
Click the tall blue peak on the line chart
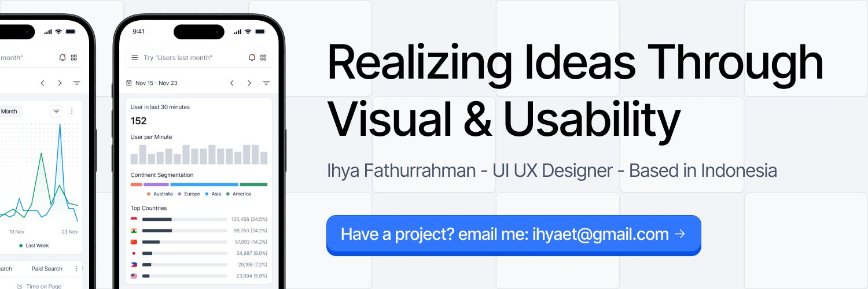point(60,126)
